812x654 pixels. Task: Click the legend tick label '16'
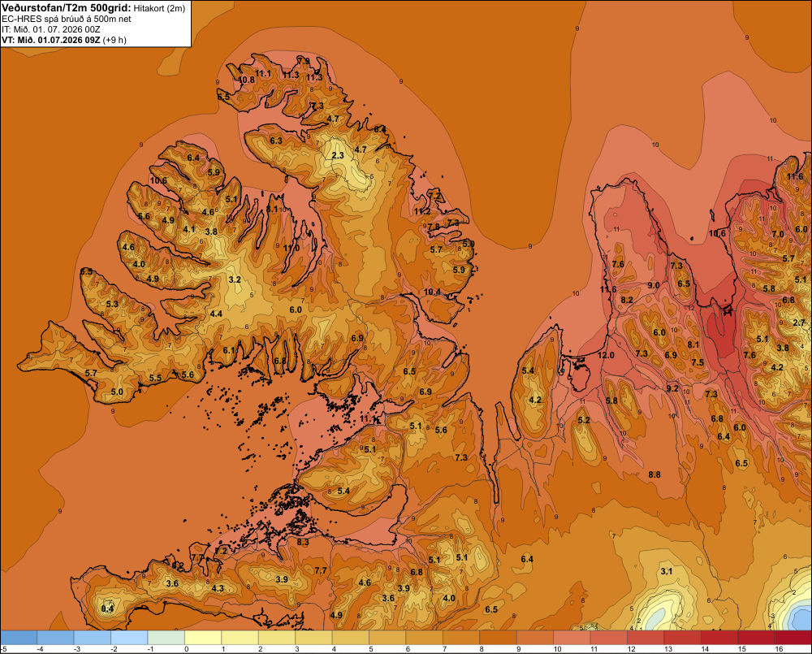(779, 649)
